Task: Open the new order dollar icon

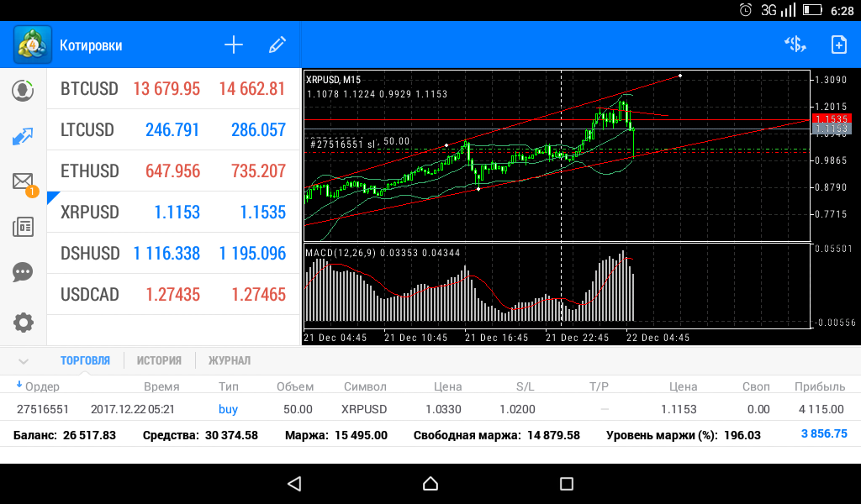Action: pyautogui.click(x=795, y=45)
